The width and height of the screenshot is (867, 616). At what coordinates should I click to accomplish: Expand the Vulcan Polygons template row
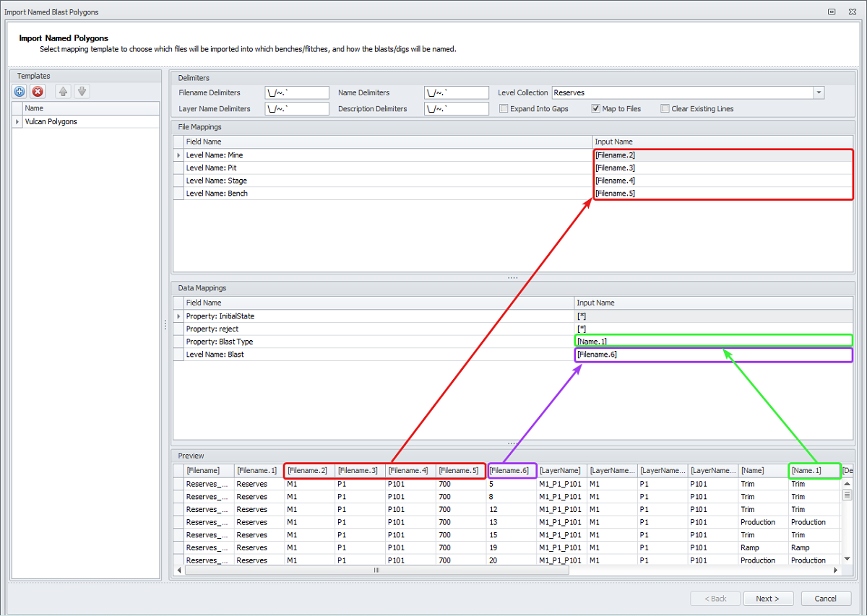point(17,122)
